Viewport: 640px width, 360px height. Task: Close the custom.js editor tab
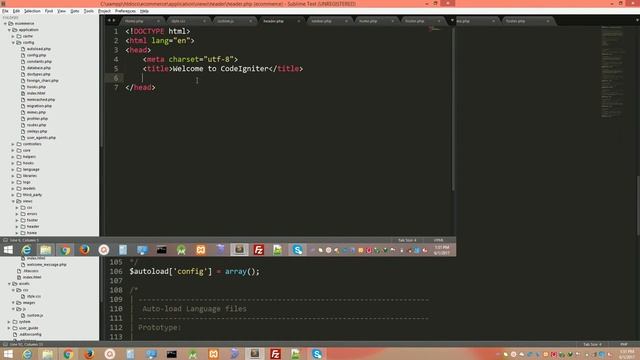(251, 21)
